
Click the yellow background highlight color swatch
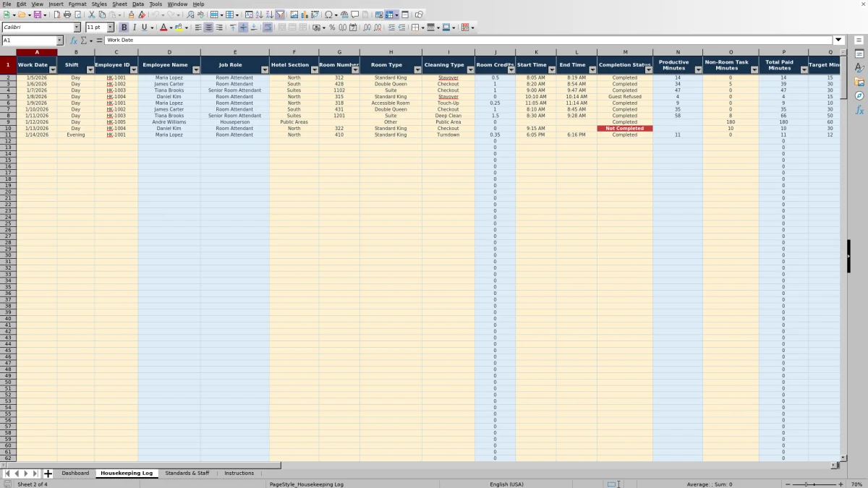pos(178,27)
